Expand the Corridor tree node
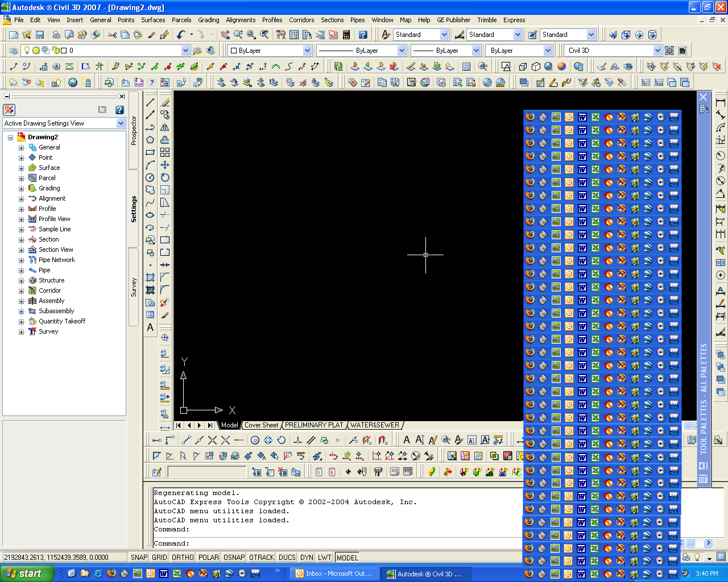728x582 pixels. [21, 291]
